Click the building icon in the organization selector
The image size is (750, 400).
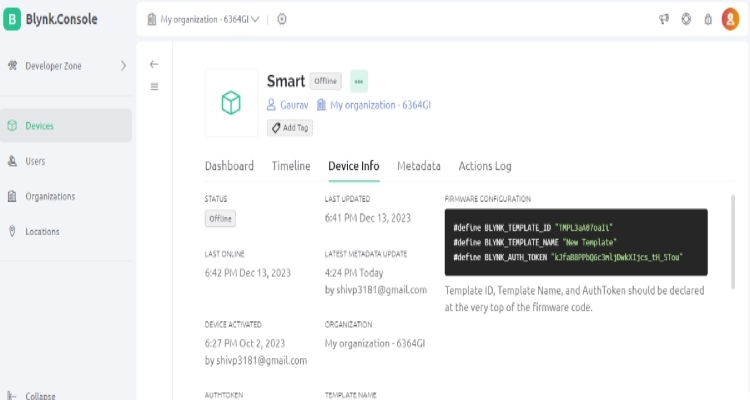point(152,19)
